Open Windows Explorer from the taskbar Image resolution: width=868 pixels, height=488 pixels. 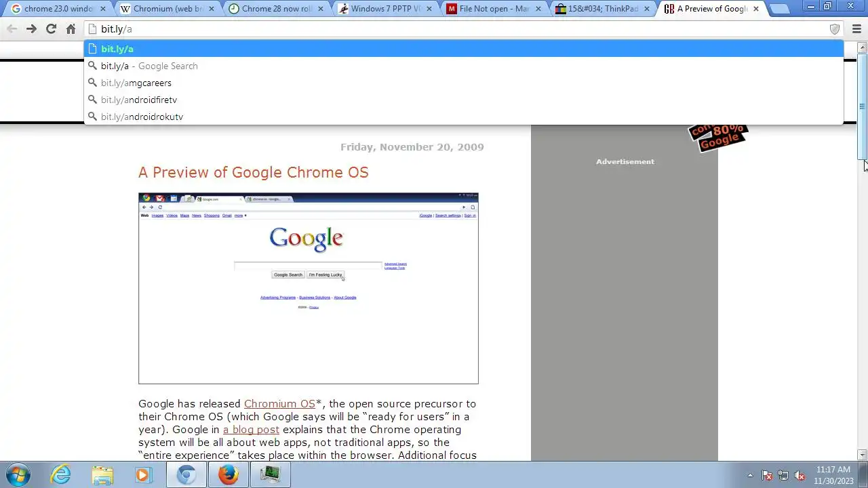pos(102,474)
